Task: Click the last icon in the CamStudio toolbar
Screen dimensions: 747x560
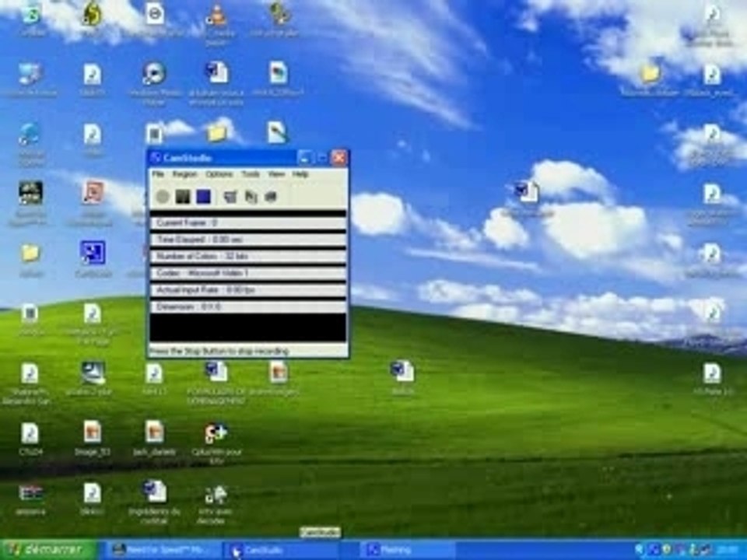Action: (x=271, y=196)
